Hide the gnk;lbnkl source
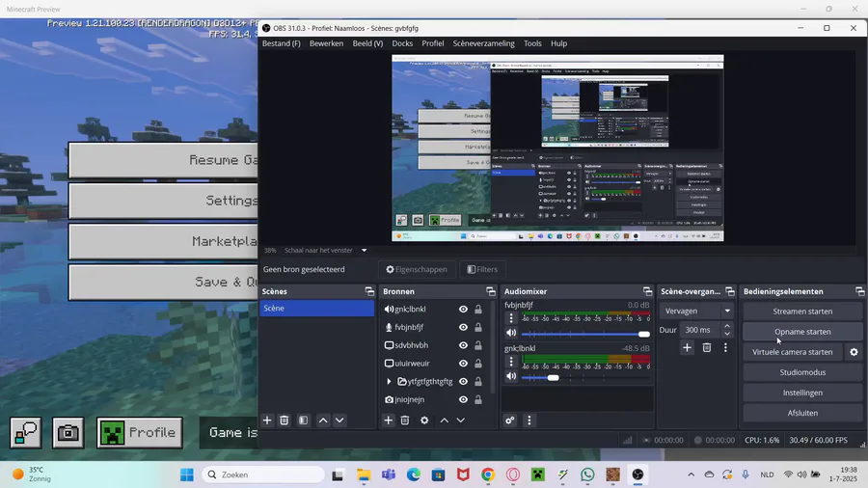Image resolution: width=868 pixels, height=488 pixels. click(463, 310)
